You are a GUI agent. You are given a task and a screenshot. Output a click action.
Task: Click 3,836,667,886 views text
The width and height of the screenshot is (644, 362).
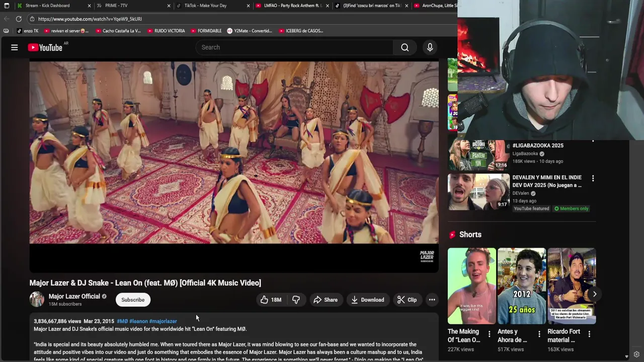point(57,321)
